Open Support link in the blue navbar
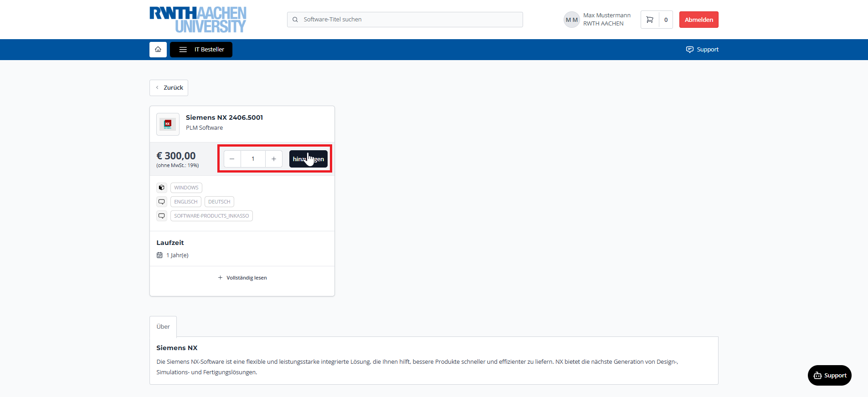This screenshot has height=397, width=868. tap(702, 50)
